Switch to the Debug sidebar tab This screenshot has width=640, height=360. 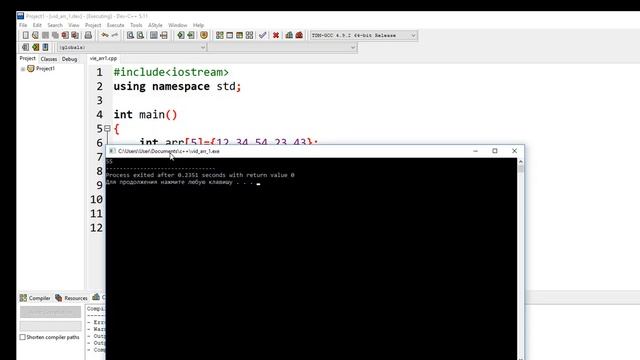[x=69, y=59]
